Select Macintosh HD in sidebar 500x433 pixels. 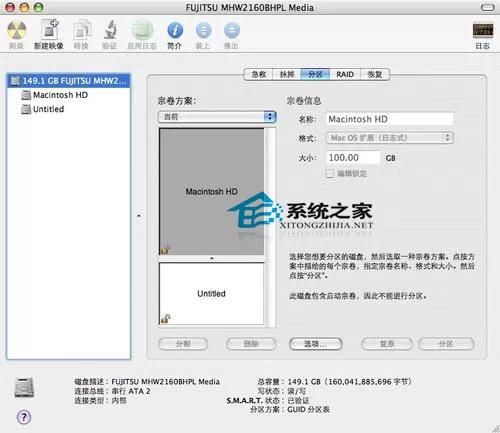pos(60,95)
